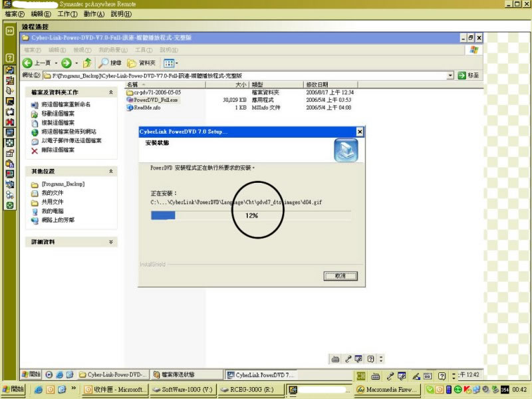Screen dimensions: 532x399
Task: Click the question mark help icon in pcAnywhere sidebar
Action: click(x=10, y=58)
